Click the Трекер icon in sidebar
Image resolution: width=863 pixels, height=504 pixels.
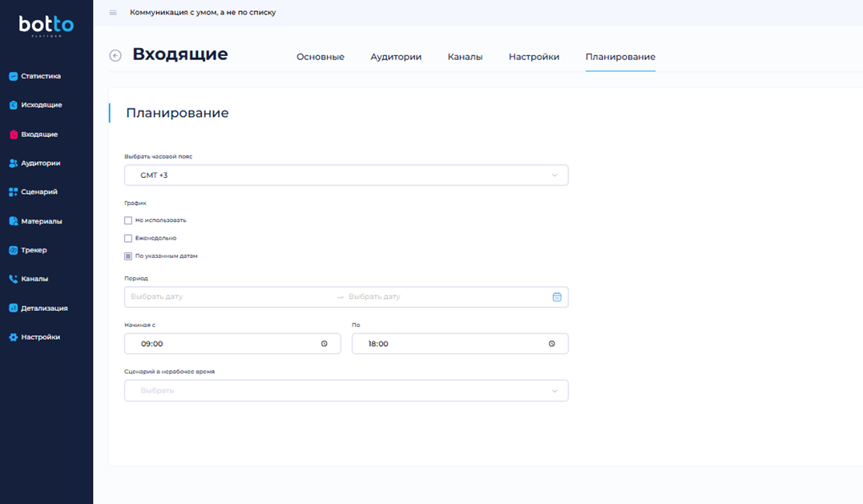[13, 251]
